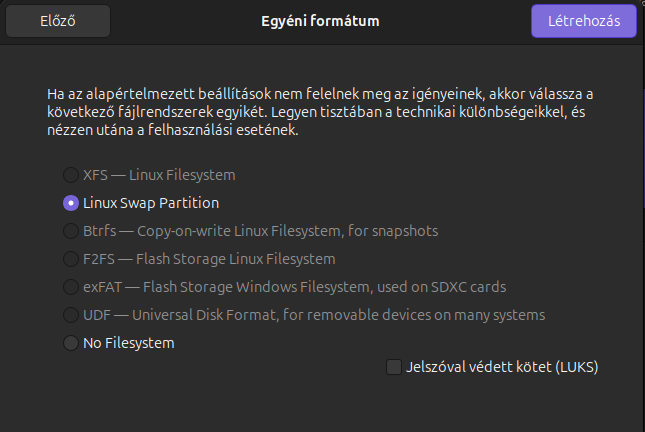Click the "Egyéni formátum" dialog title
This screenshot has width=645, height=432.
click(322, 20)
